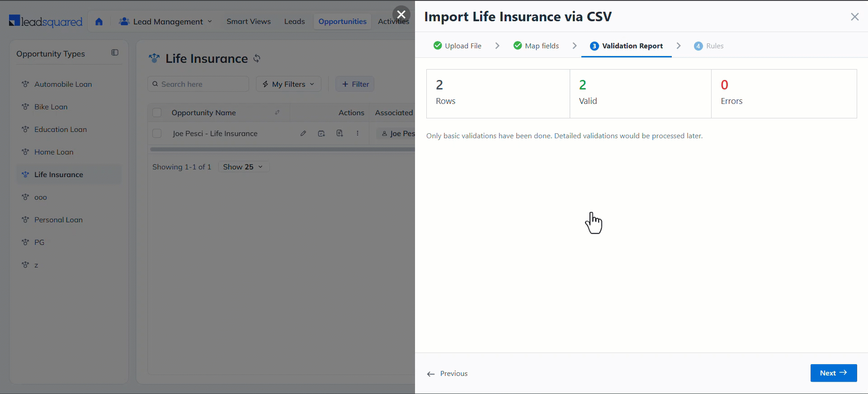Toggle the select-all checkbox in table header
Image resolution: width=868 pixels, height=394 pixels.
pyautogui.click(x=157, y=113)
